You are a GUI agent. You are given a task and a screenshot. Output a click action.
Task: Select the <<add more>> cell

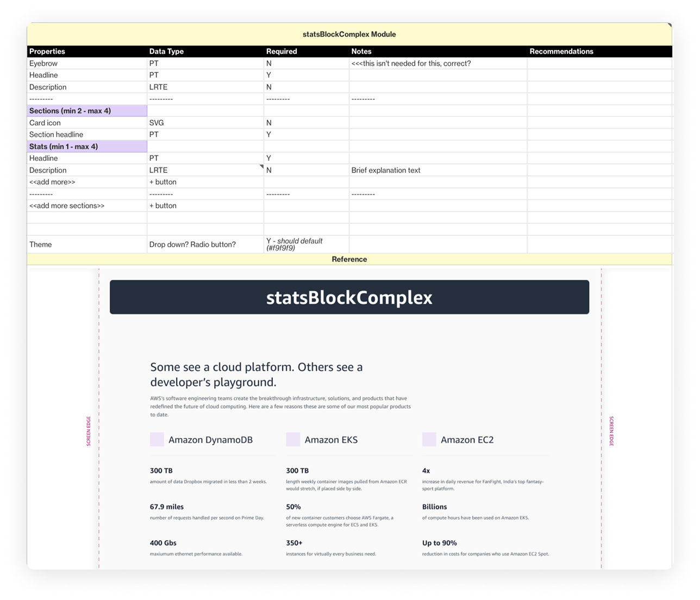(87, 182)
